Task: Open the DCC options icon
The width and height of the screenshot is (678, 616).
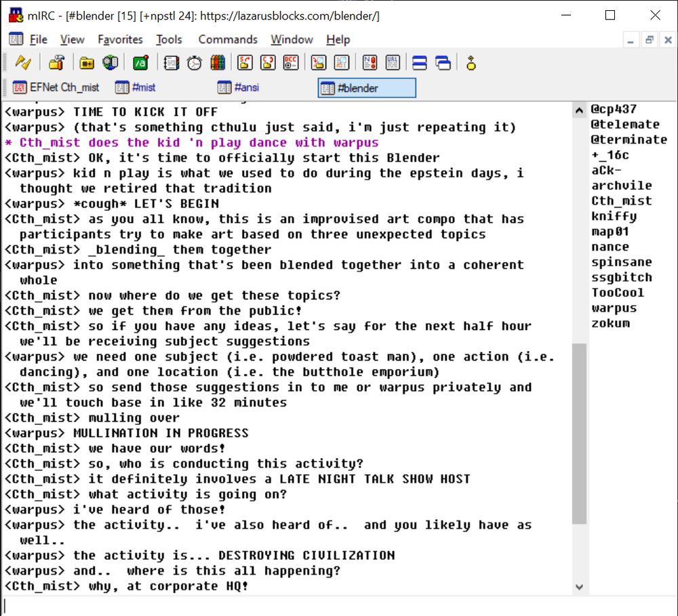Action: 291,63
